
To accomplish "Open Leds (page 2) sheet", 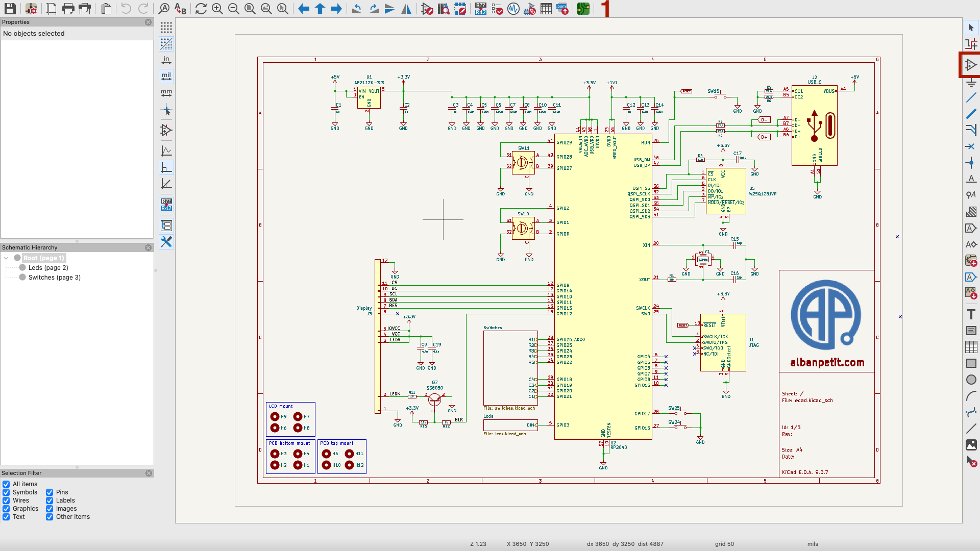I will (x=48, y=268).
